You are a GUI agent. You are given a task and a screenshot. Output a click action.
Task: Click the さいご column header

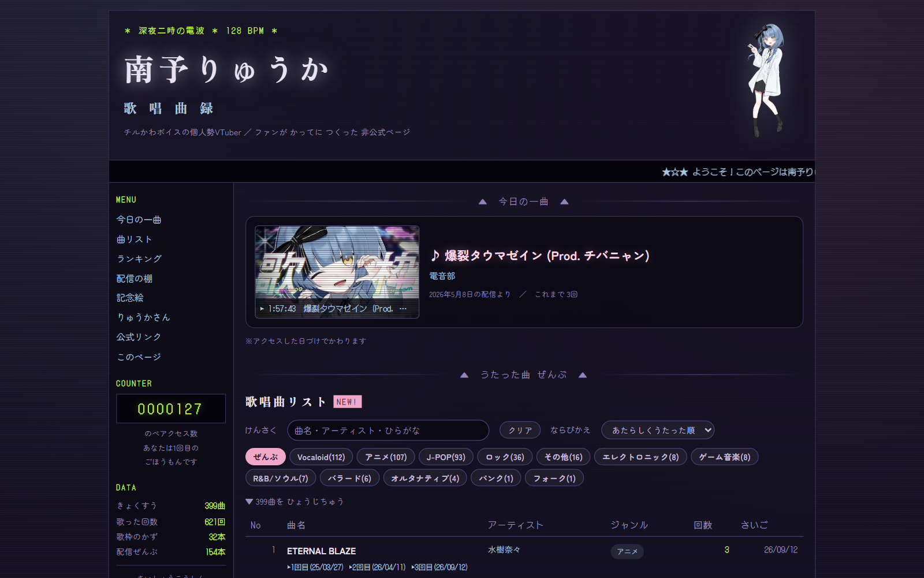754,525
